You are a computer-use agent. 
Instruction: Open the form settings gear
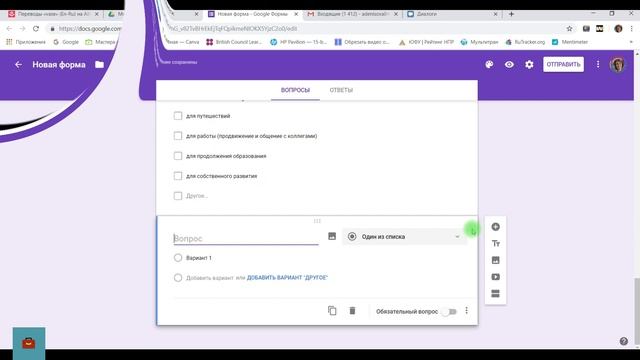coord(529,64)
